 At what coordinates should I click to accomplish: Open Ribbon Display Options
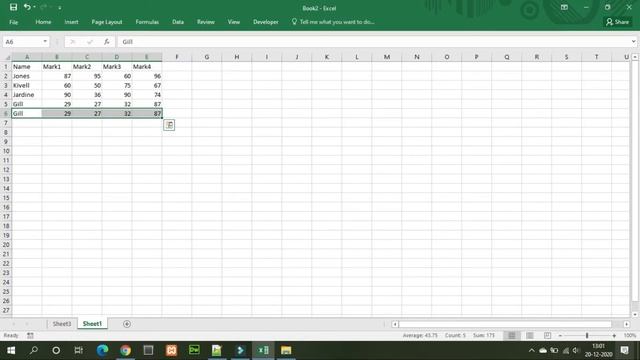pos(564,7)
